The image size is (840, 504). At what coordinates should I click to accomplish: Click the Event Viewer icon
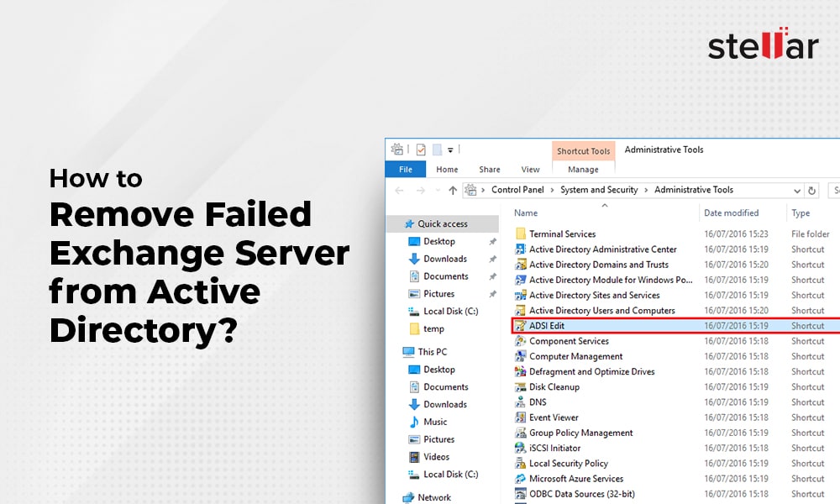(520, 417)
